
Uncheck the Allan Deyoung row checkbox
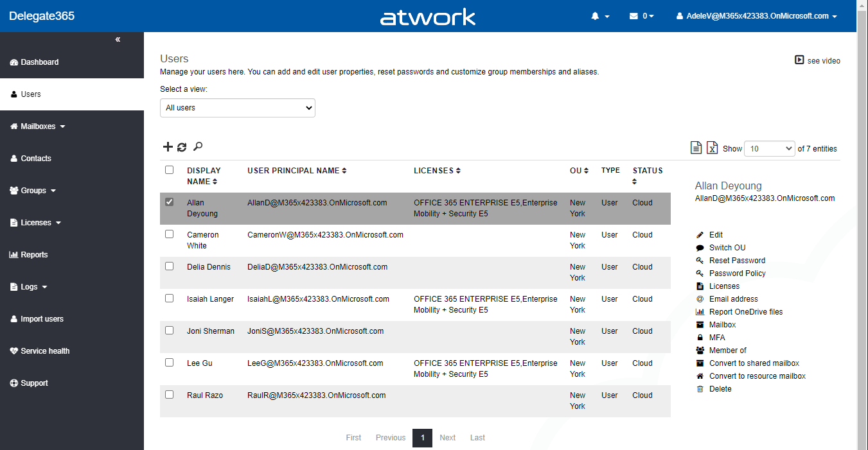170,202
